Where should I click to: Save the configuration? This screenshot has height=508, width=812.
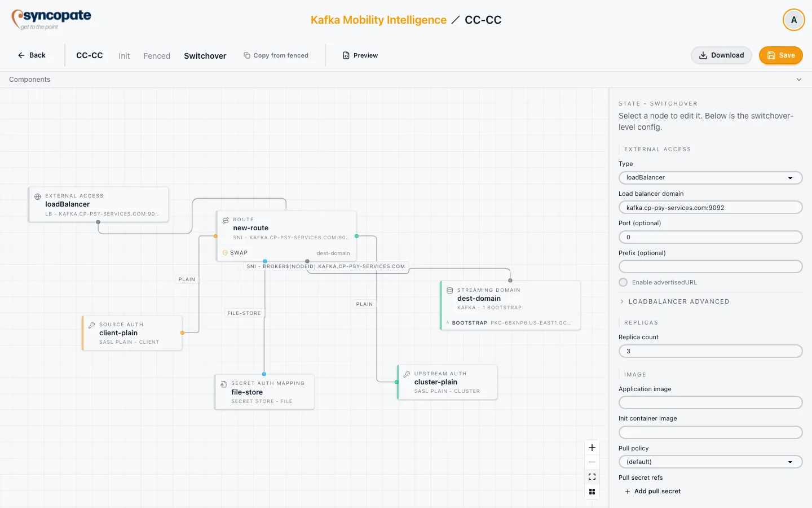(x=780, y=55)
